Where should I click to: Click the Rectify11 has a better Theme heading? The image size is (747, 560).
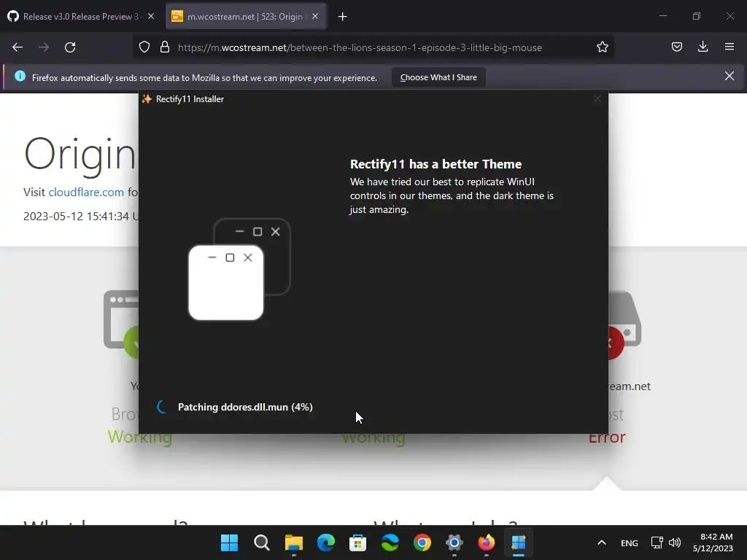(x=436, y=164)
